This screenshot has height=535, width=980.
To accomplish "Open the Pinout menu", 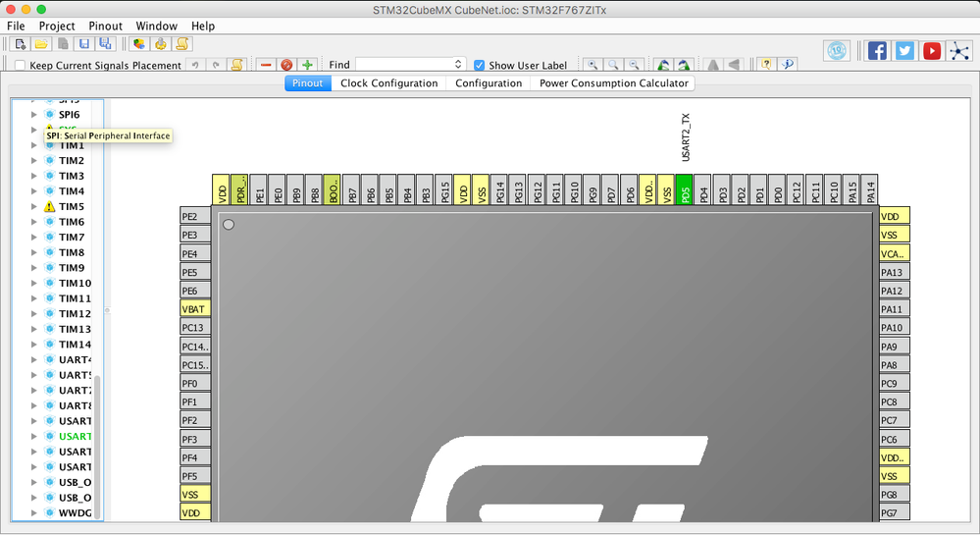I will (105, 26).
